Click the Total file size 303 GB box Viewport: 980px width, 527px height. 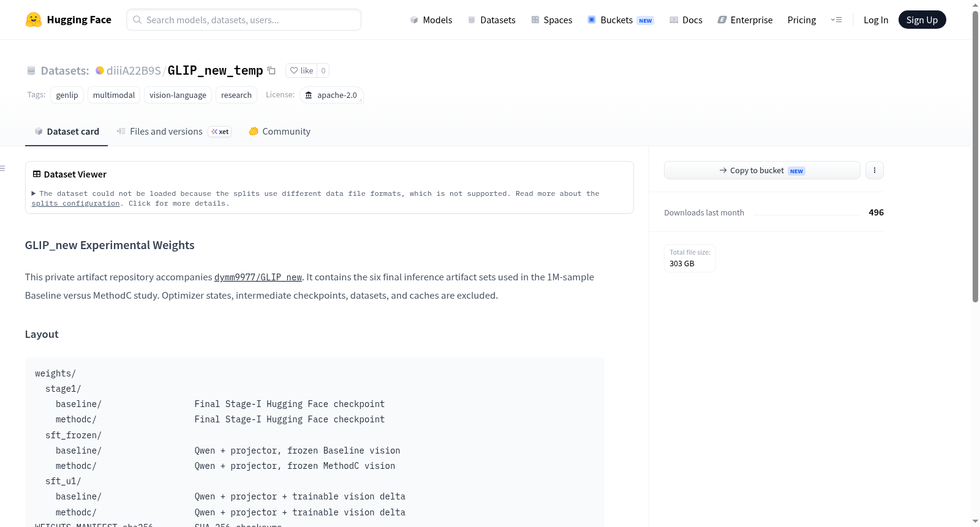click(690, 258)
